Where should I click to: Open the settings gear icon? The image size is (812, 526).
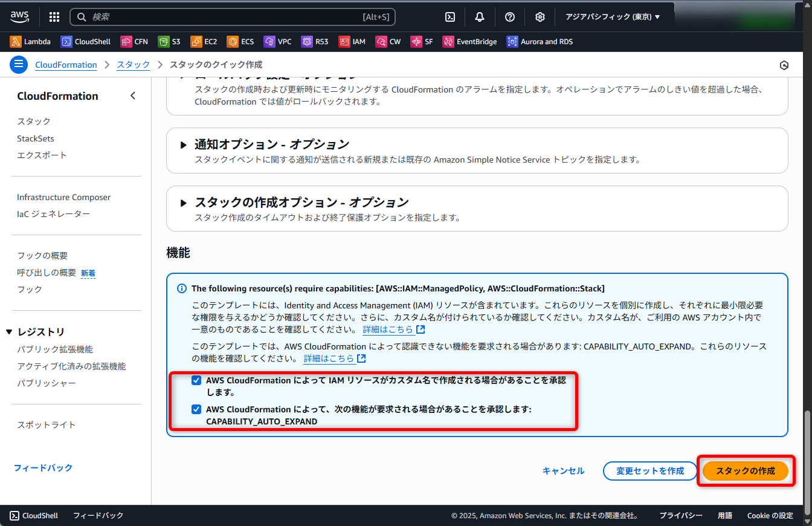[x=540, y=17]
